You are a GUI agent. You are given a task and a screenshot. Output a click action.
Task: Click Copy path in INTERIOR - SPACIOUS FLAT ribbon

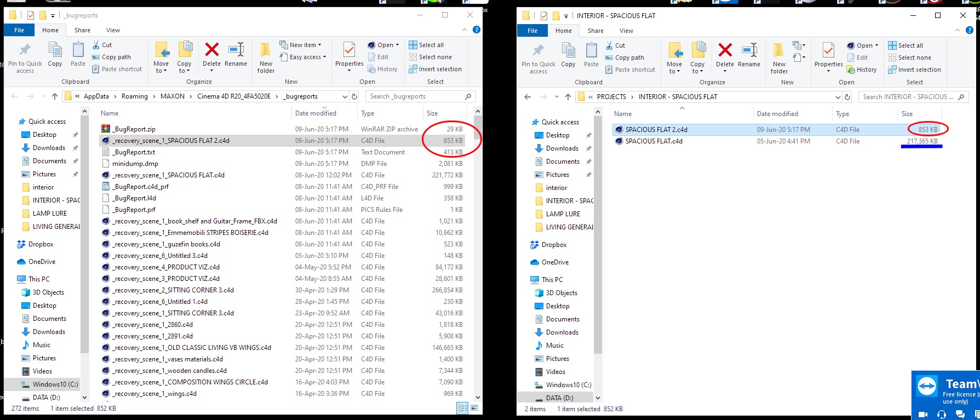coord(624,57)
